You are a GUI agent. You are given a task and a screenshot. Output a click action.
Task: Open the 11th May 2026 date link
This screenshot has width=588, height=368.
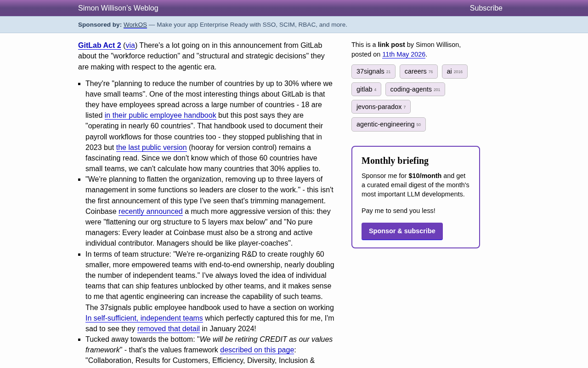pyautogui.click(x=404, y=54)
